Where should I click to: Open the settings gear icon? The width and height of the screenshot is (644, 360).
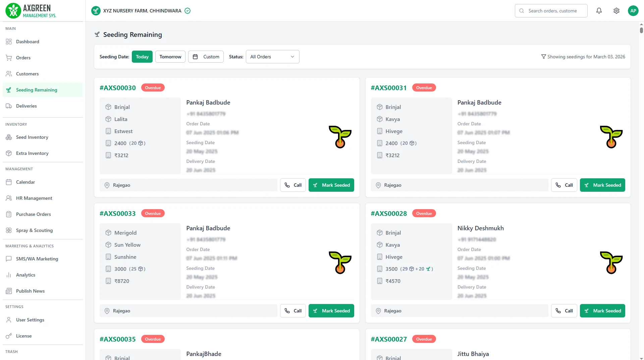[x=616, y=11]
